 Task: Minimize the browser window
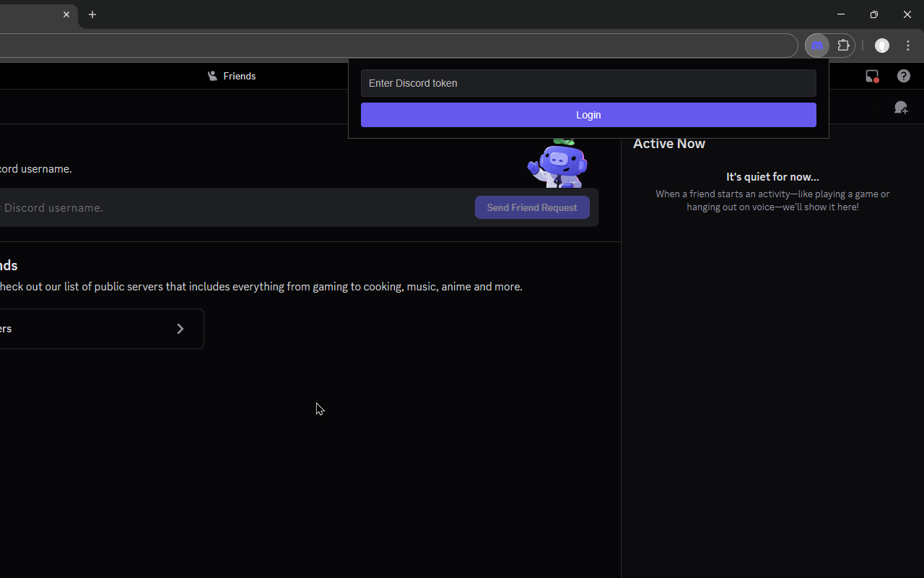841,14
